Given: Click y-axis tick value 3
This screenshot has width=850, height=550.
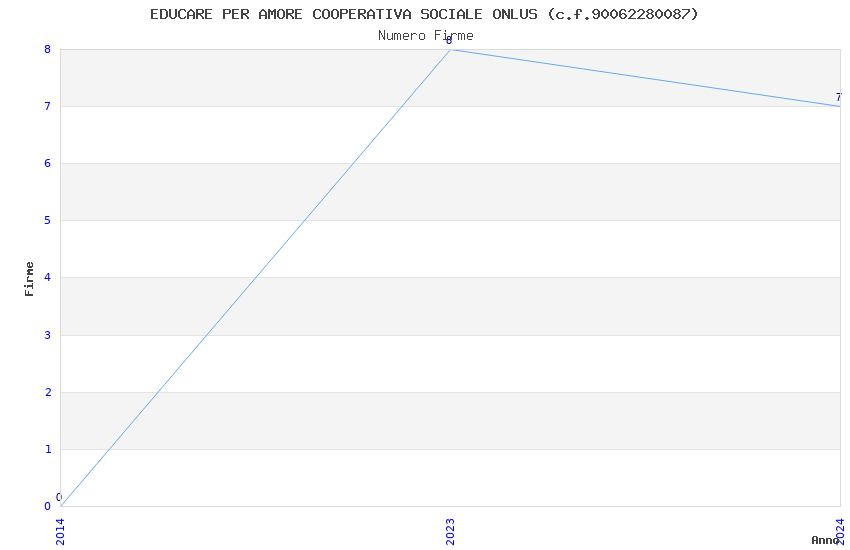Looking at the screenshot, I should pyautogui.click(x=48, y=335).
